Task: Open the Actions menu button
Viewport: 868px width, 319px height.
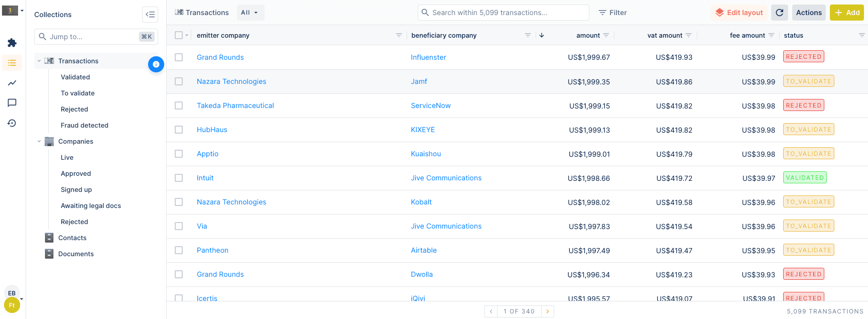Action: (809, 13)
